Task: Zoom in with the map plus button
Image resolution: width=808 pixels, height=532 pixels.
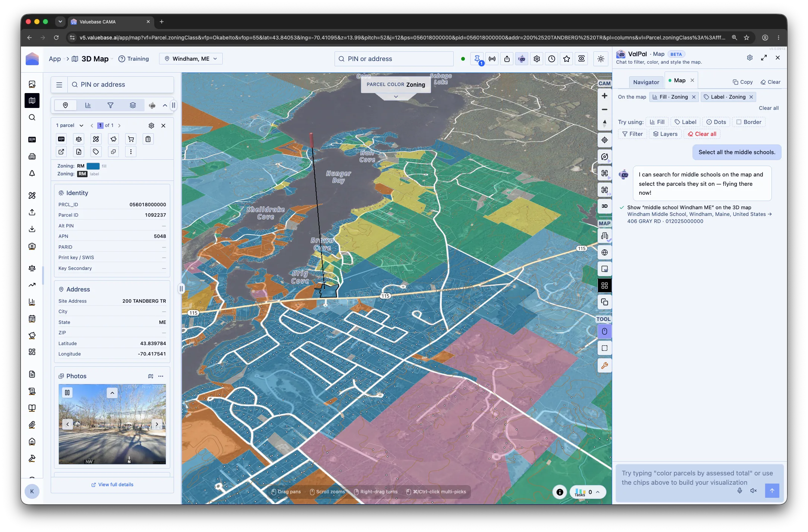Action: [x=604, y=96]
